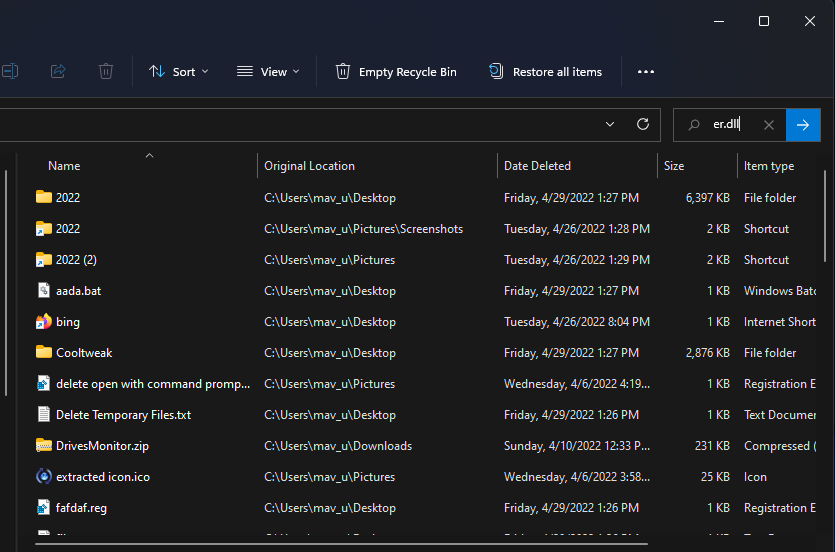Open the See more ellipsis menu
Image resolution: width=835 pixels, height=552 pixels.
click(x=646, y=72)
